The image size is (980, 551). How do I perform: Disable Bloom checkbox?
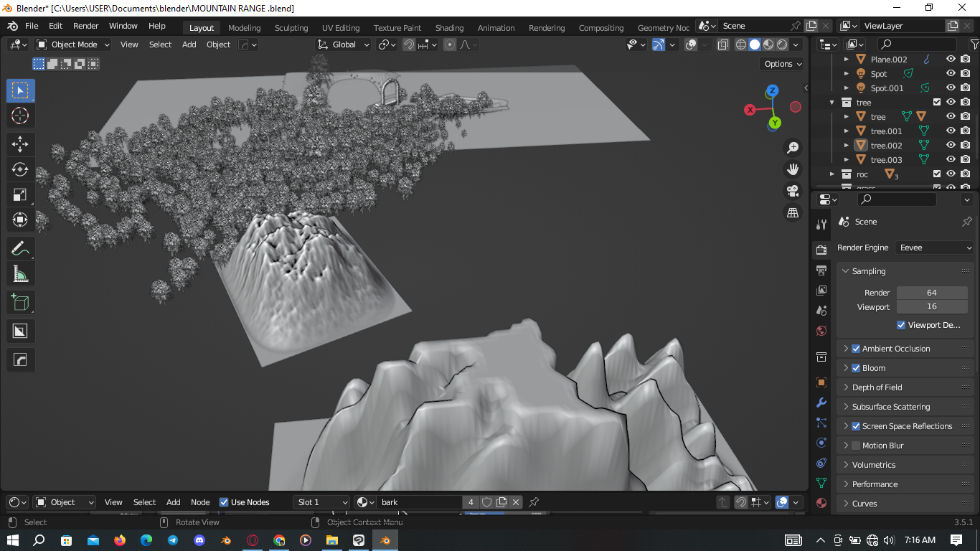[856, 368]
